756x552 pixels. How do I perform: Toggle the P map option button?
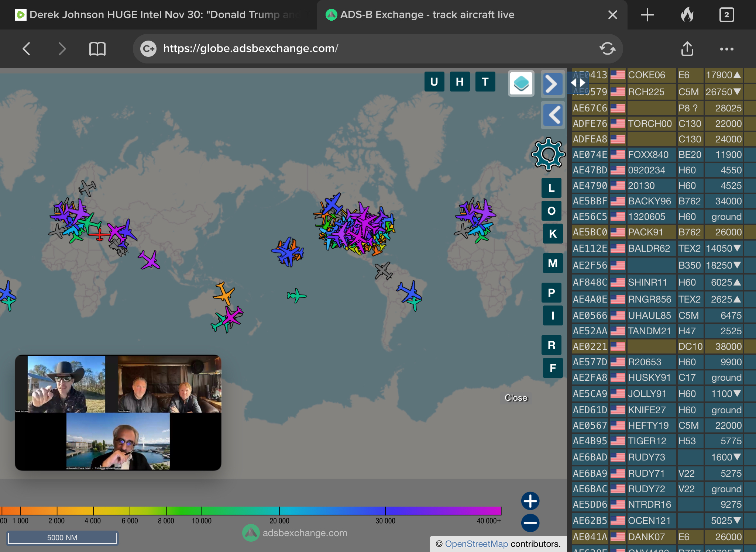point(551,293)
